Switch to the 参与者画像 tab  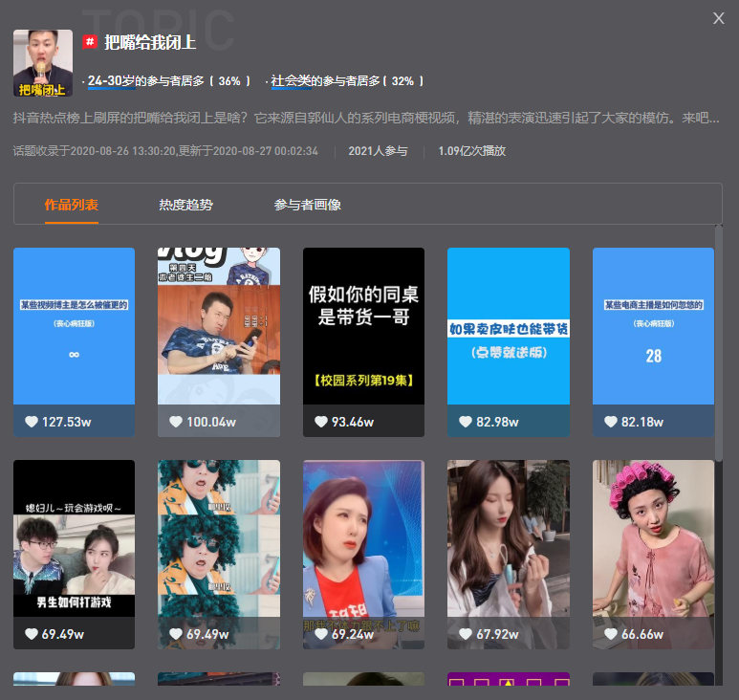[x=307, y=205]
